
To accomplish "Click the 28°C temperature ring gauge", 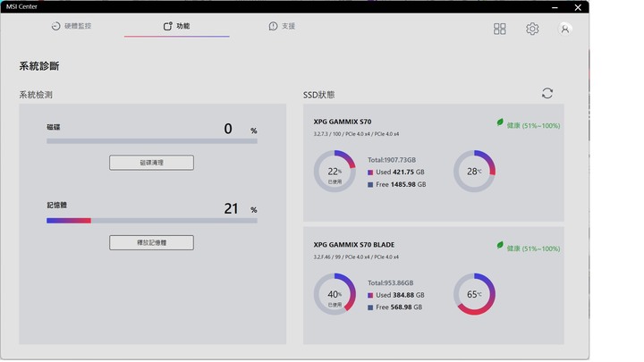I will coord(474,171).
